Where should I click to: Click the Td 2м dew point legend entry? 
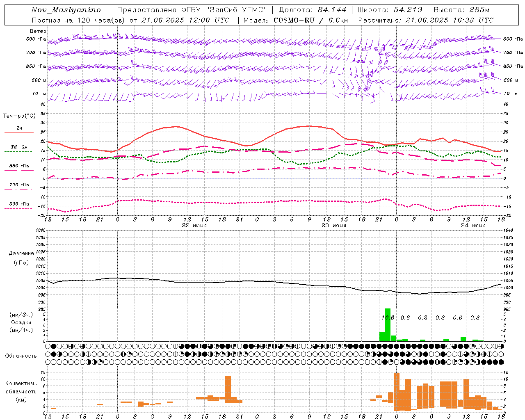(19, 147)
